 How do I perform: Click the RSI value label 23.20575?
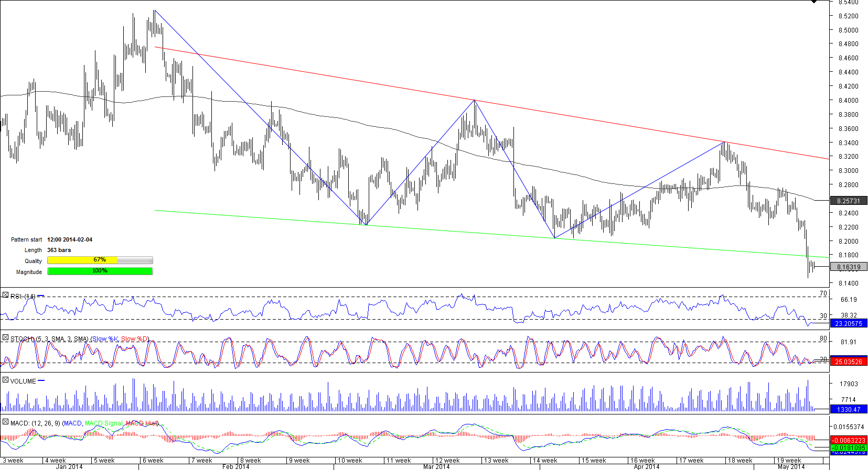tap(848, 324)
